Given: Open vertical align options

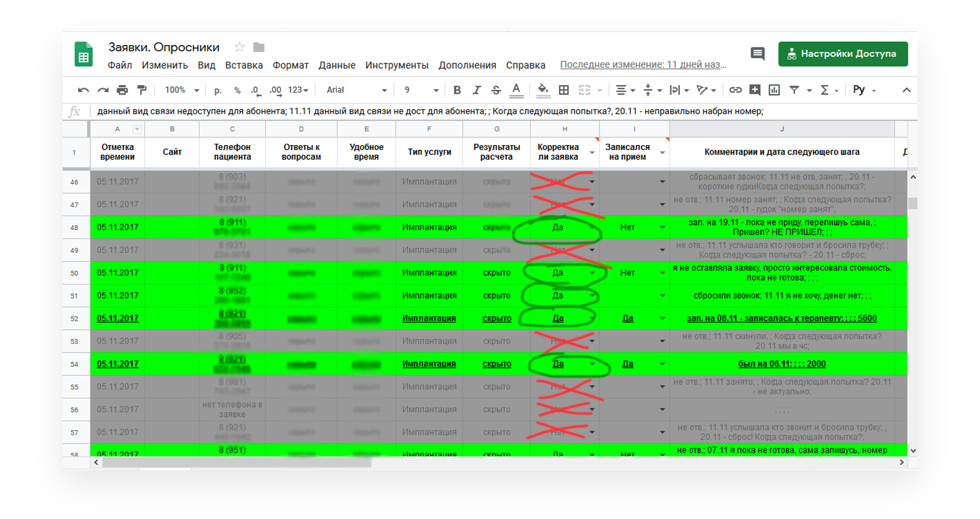Looking at the screenshot, I should pyautogui.click(x=651, y=90).
